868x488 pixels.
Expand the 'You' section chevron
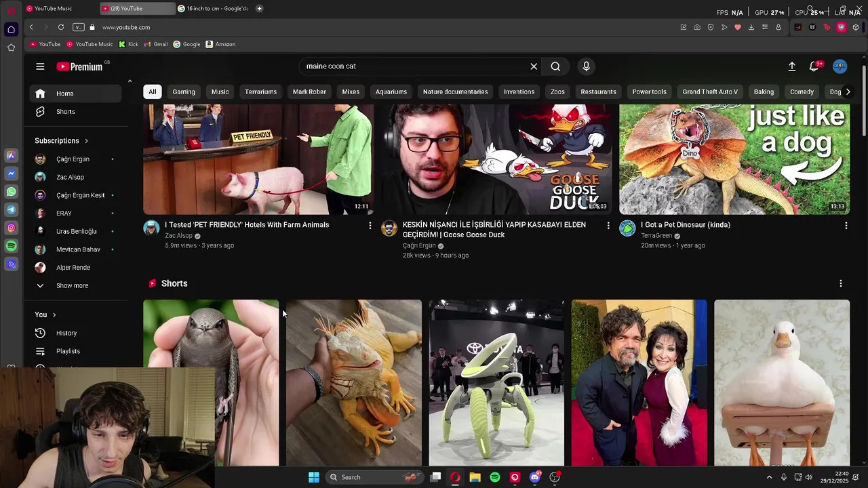tap(54, 314)
